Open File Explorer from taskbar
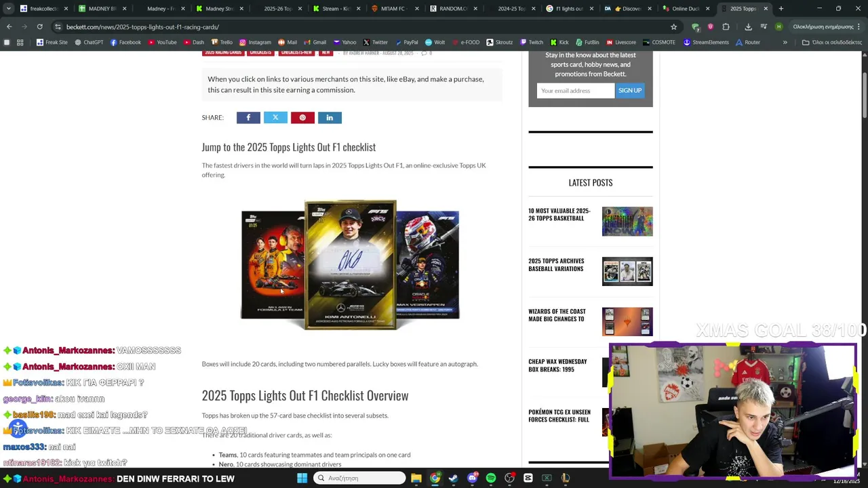 coord(416,479)
